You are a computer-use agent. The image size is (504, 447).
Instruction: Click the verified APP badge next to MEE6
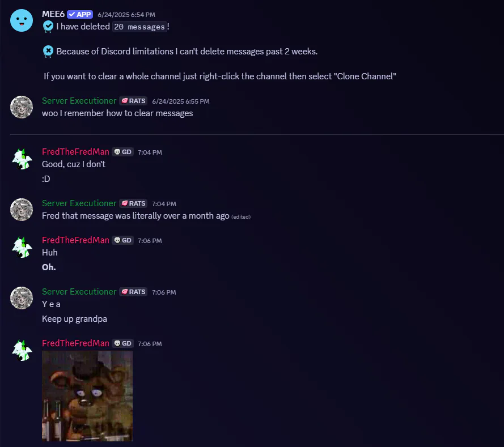80,15
